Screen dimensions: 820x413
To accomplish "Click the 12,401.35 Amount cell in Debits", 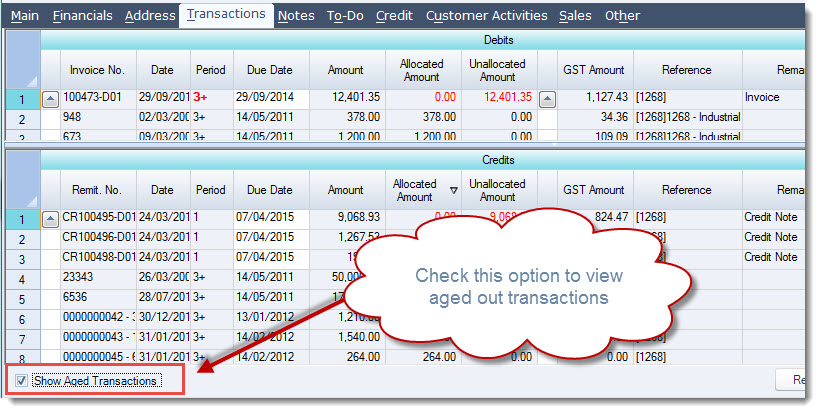I will pos(347,97).
